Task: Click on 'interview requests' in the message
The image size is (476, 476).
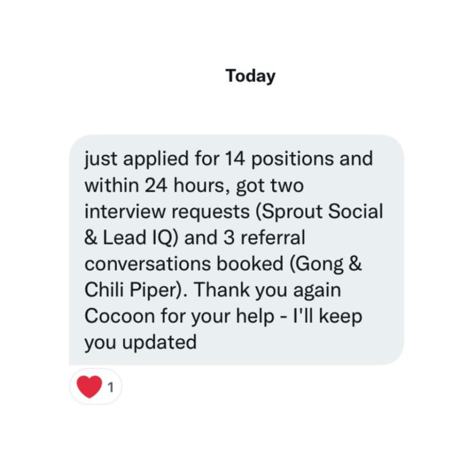Action: [x=167, y=212]
